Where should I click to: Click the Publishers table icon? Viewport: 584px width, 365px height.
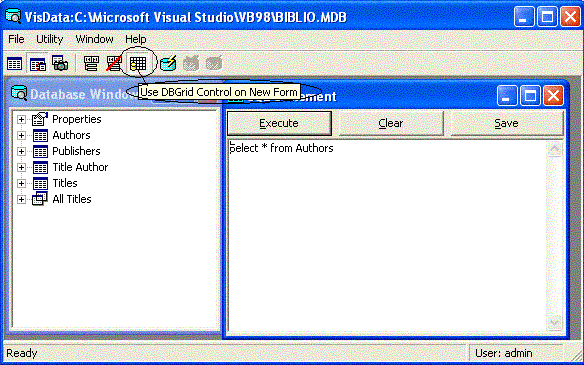40,152
